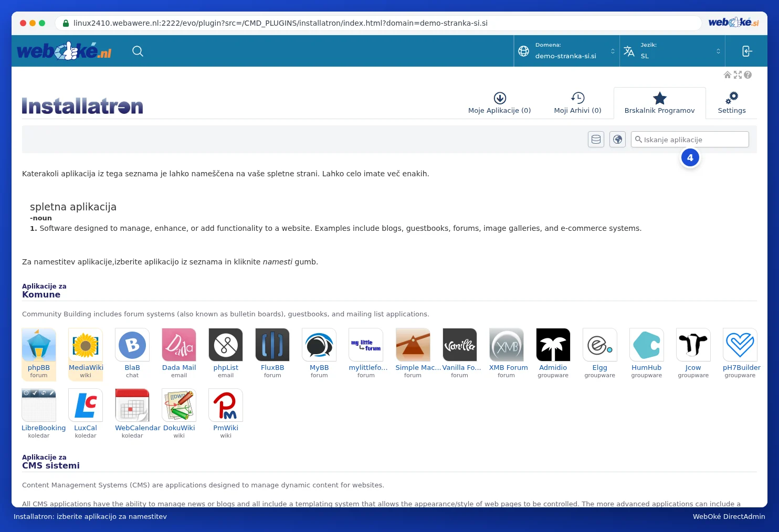
Task: Go to home via house icon
Action: coord(728,75)
